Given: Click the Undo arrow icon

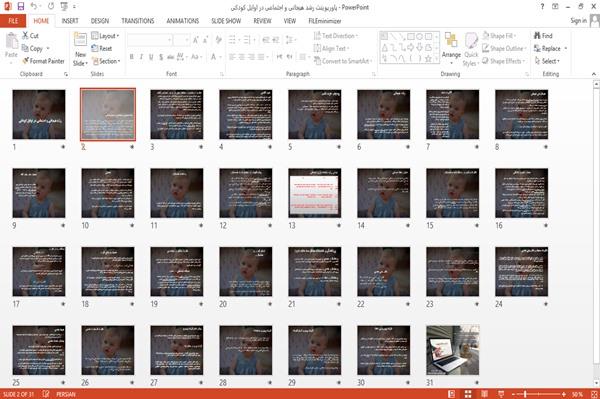Looking at the screenshot, I should coord(34,6).
